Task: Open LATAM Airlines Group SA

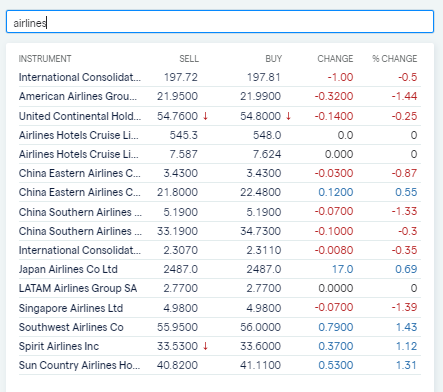Action: coord(220,288)
